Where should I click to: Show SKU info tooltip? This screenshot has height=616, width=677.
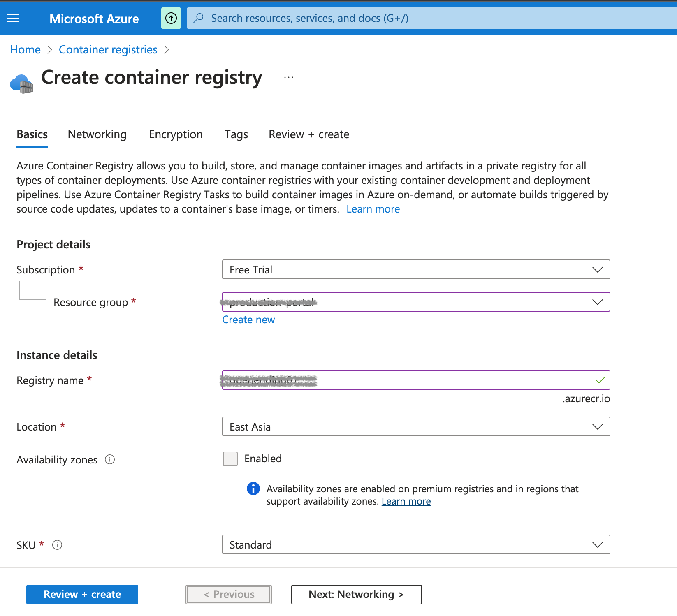pyautogui.click(x=57, y=545)
